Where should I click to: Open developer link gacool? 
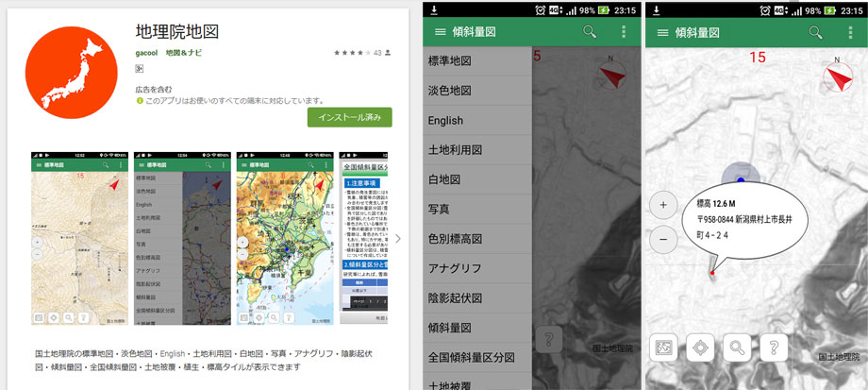(x=146, y=53)
